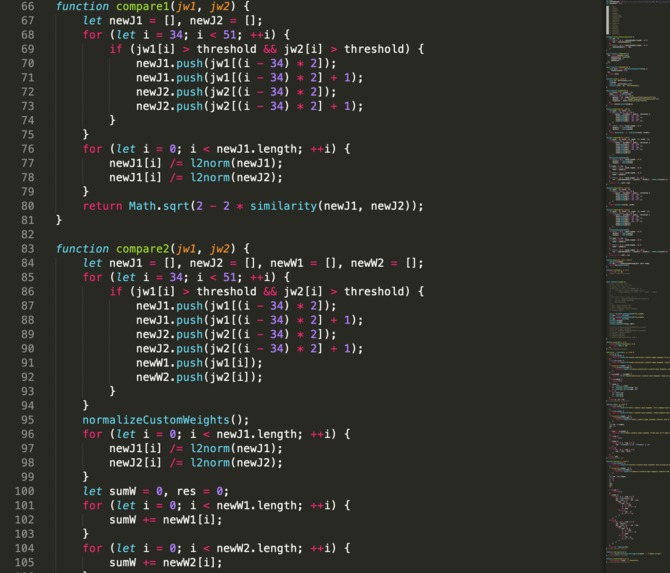This screenshot has height=573, width=670.
Task: Click the 'if' keyword on line 86
Action: coord(116,291)
